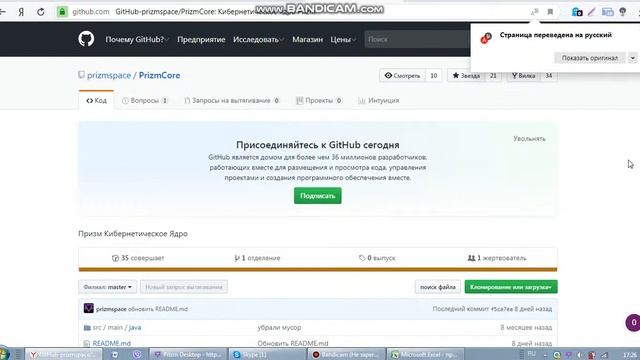This screenshot has height=360, width=640.
Task: Open Магазин in the top navigation
Action: coord(307,39)
